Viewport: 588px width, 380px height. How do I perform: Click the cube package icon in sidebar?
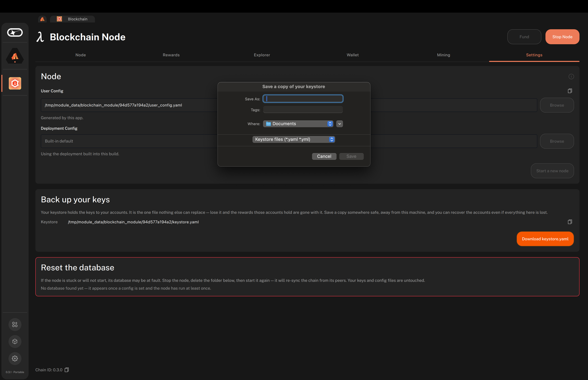tap(15, 342)
